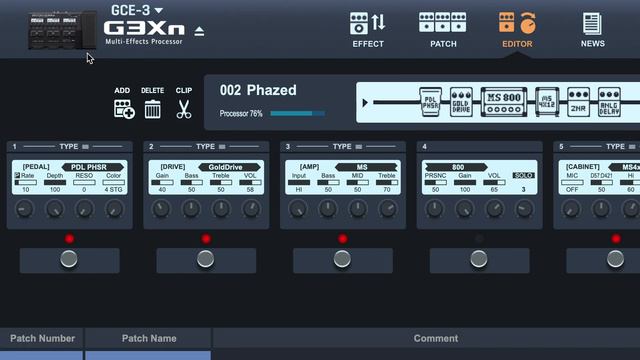Image resolution: width=640 pixels, height=360 pixels.
Task: Click the DELETE trash can icon
Action: point(152,109)
